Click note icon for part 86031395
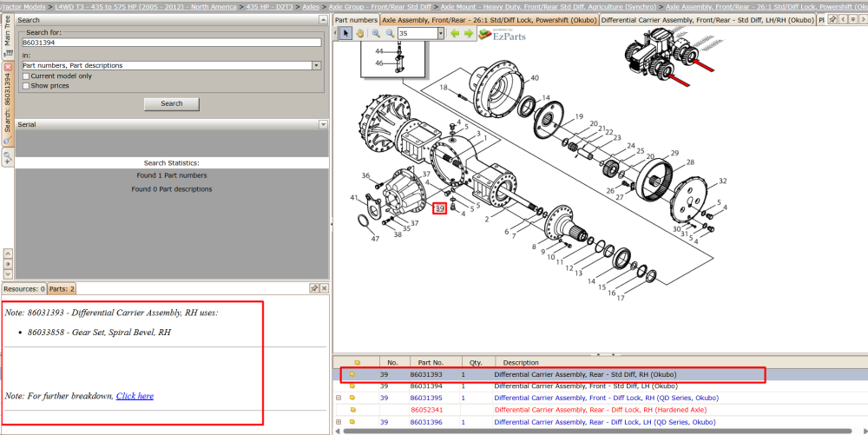The height and width of the screenshot is (435, 868). (352, 398)
